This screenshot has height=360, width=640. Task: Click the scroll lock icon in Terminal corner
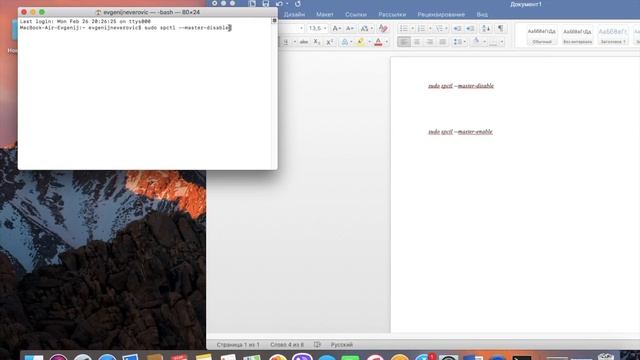tap(274, 20)
